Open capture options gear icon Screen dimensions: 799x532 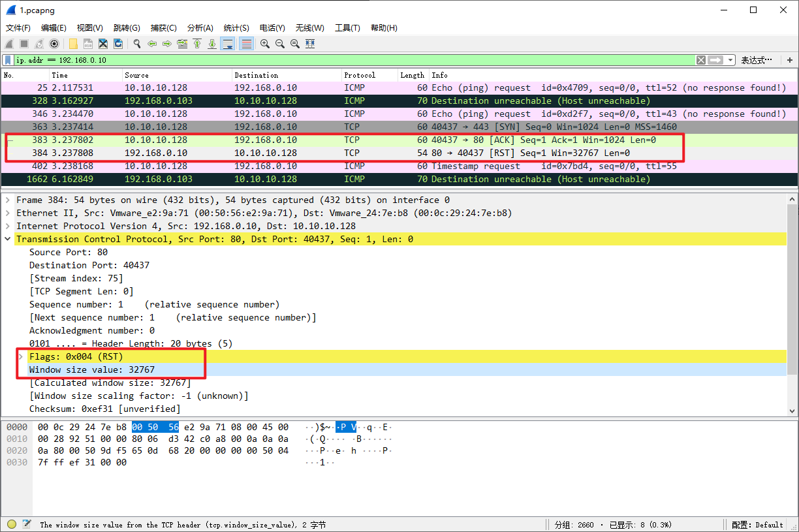(54, 44)
